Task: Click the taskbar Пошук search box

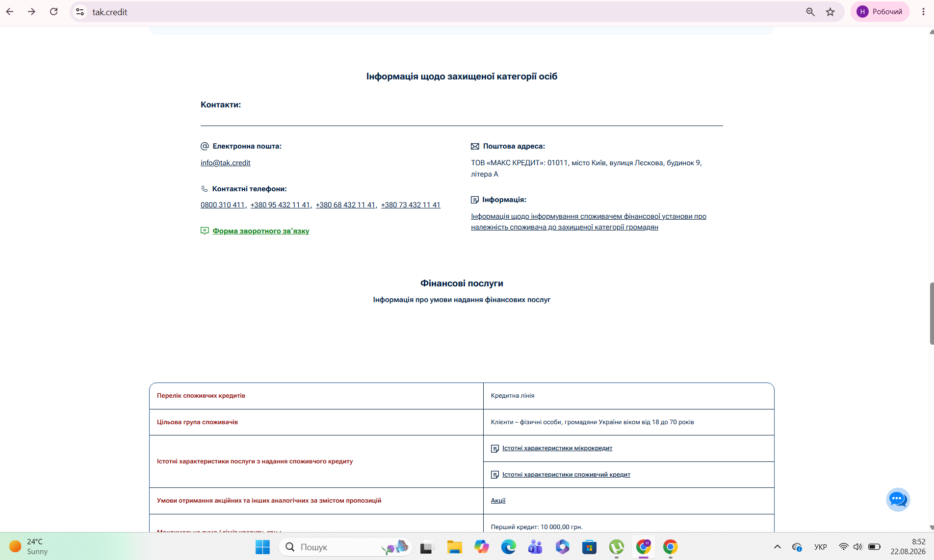Action: tap(345, 547)
